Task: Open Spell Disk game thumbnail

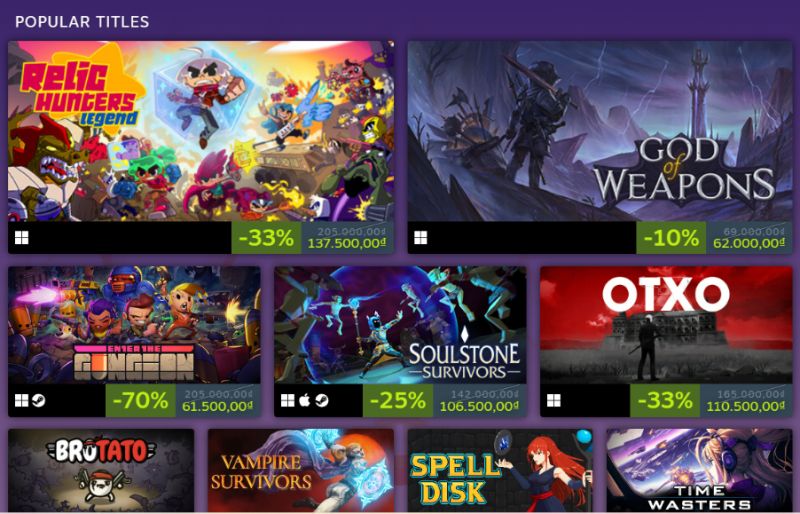Action: pyautogui.click(x=501, y=471)
